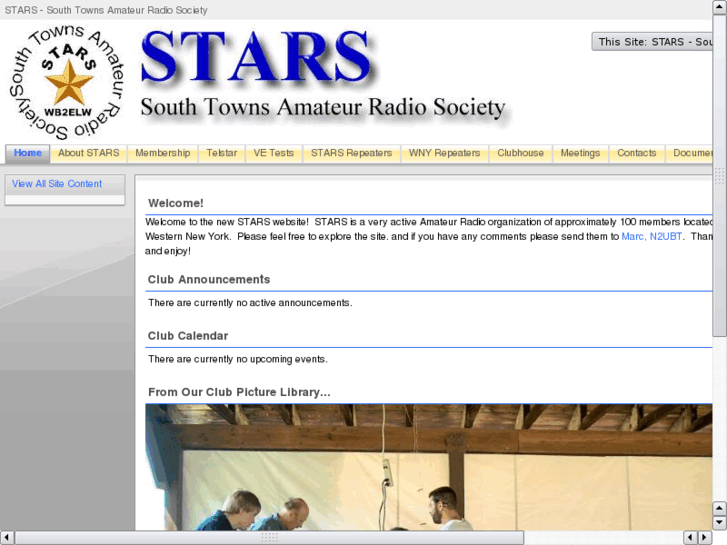
Task: Click the horizontal scrollbar right arrow
Action: tap(705, 538)
